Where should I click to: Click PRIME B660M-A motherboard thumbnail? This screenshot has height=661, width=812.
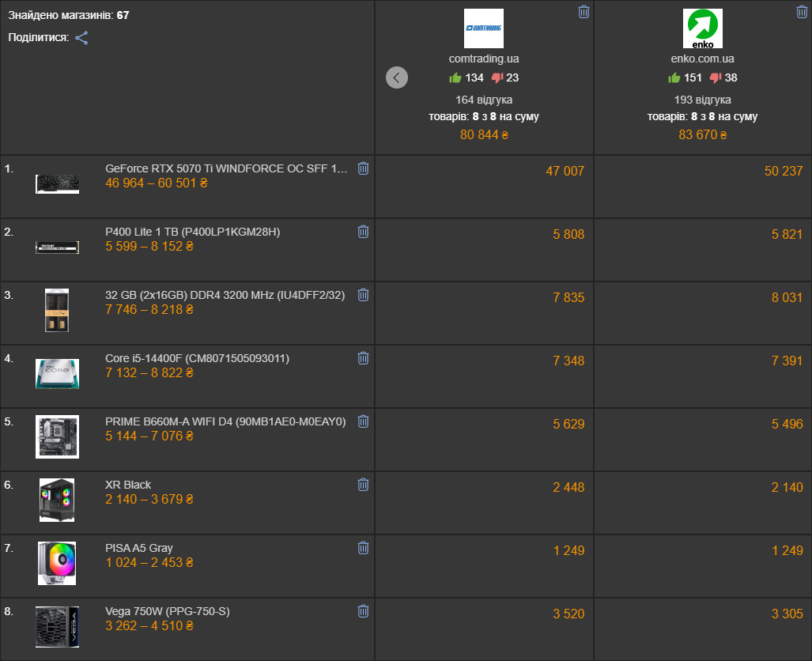(57, 436)
